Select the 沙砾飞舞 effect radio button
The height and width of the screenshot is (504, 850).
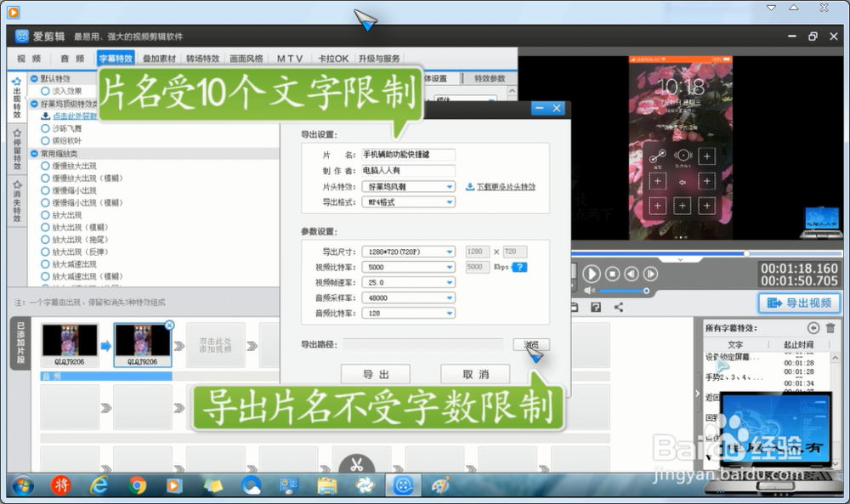46,128
